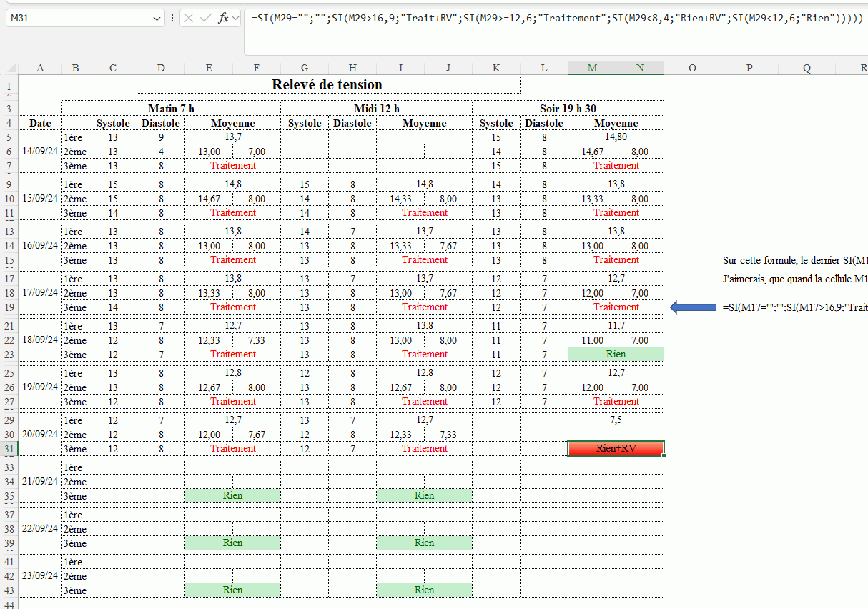Click the Soir 19 h 30 header cell
The image size is (868, 609).
[568, 108]
